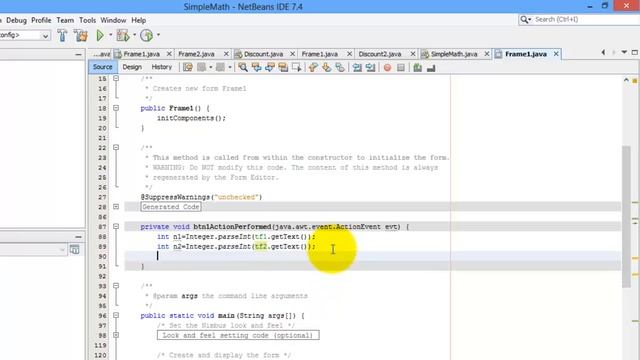Screen dimensions: 640x360
Task: Collapse the main method at line 96
Action: click(x=116, y=316)
